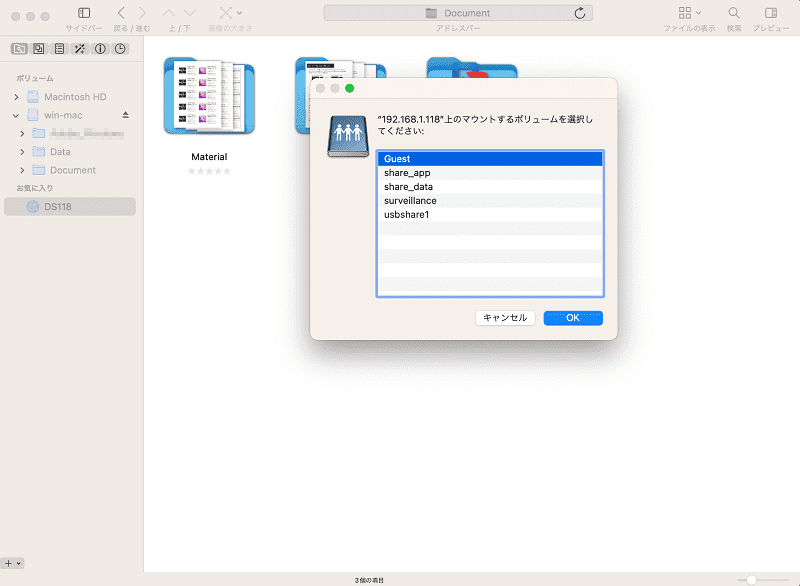Select the share_data volume
Screen dimensions: 800x586
click(x=490, y=187)
